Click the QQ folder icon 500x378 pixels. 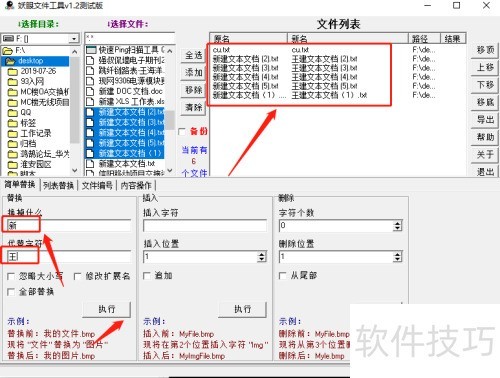[12, 113]
